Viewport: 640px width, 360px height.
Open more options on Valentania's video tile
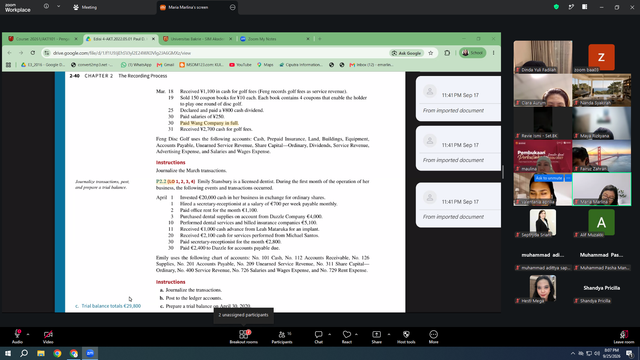point(568,178)
